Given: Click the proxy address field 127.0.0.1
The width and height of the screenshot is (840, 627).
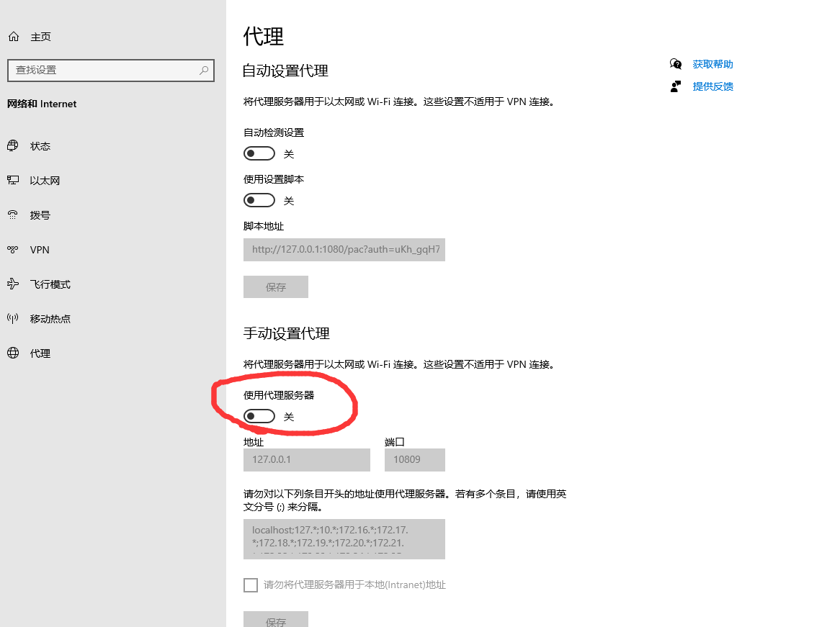Looking at the screenshot, I should (307, 460).
